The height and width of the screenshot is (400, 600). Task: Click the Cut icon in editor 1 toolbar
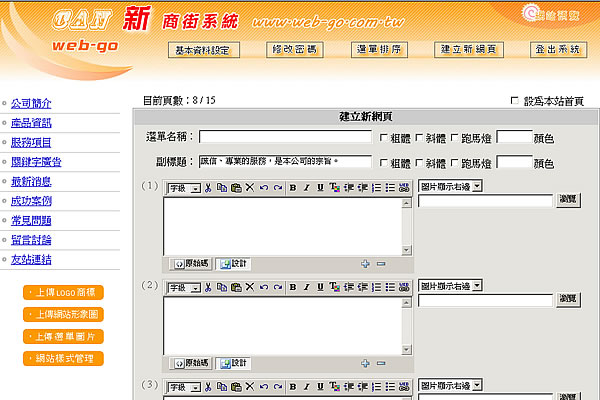coord(207,187)
